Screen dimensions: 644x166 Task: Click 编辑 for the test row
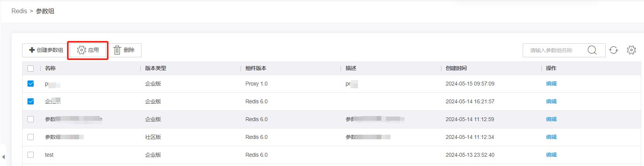(551, 155)
